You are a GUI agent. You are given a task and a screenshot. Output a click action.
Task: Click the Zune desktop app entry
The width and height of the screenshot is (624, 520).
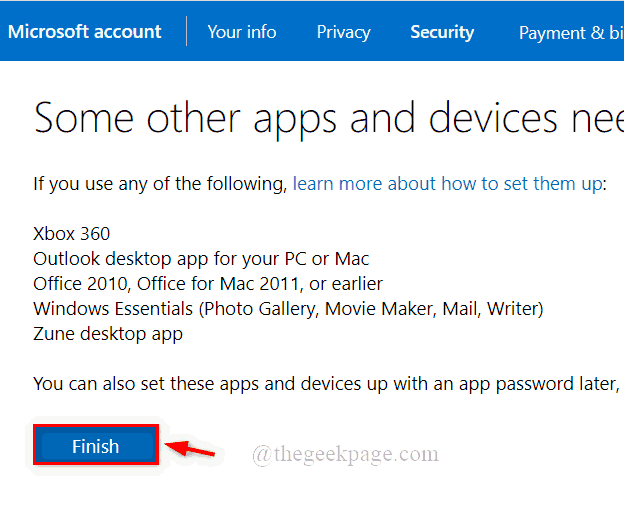coord(108,334)
